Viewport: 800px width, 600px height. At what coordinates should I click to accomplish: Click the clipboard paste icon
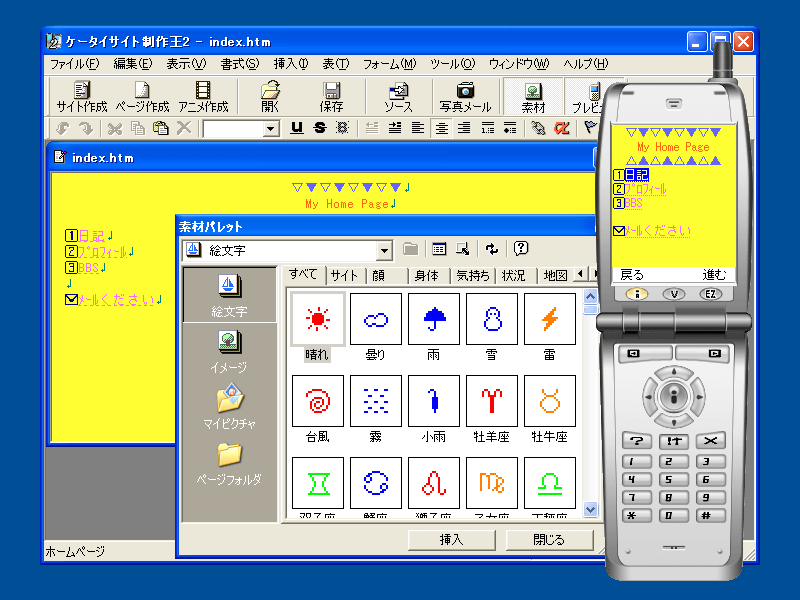pyautogui.click(x=161, y=128)
